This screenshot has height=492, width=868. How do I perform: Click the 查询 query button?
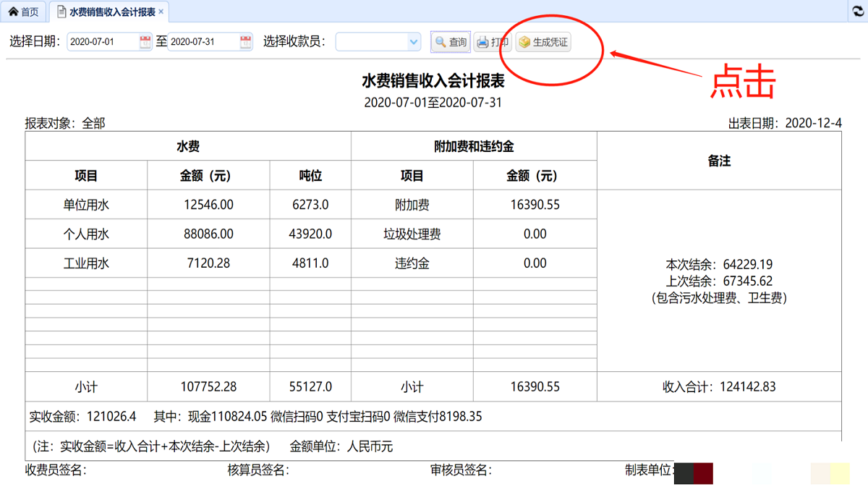[450, 41]
